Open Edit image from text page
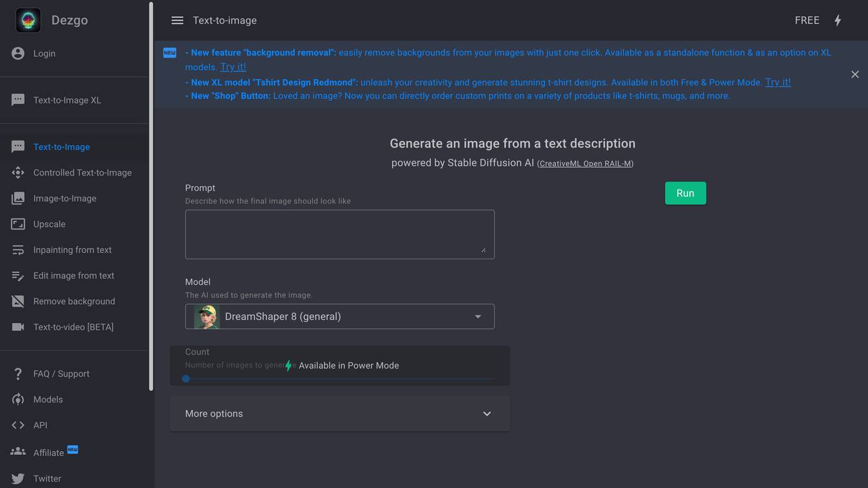The height and width of the screenshot is (488, 868). [74, 276]
